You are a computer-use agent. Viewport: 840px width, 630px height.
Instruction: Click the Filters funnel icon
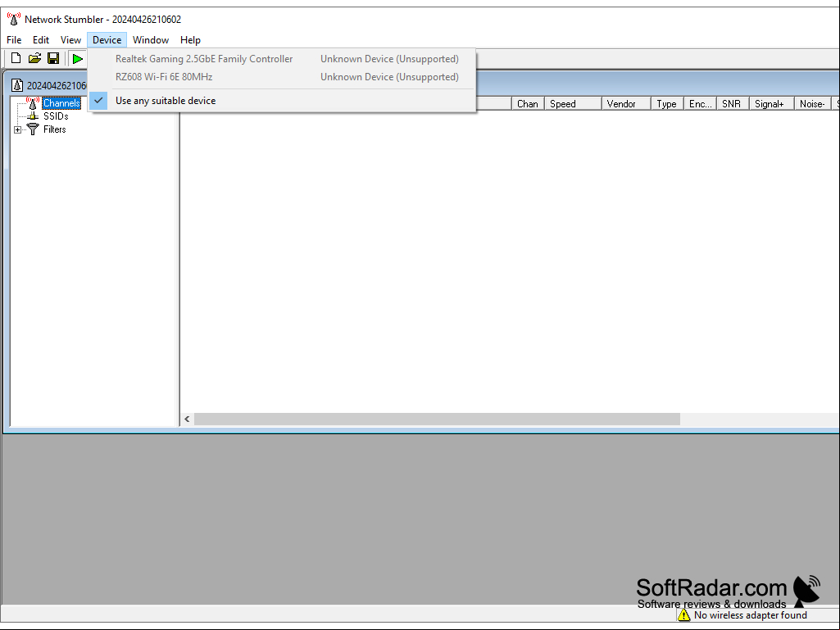(x=34, y=129)
